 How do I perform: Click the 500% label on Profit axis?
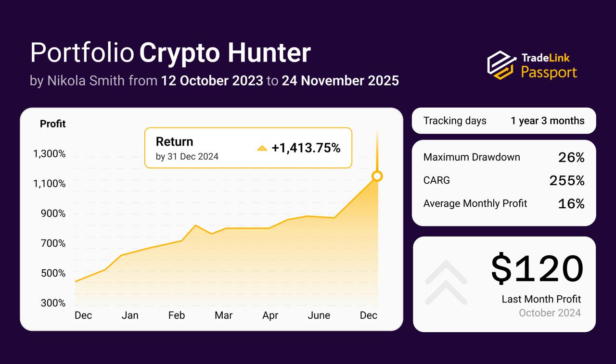pyautogui.click(x=53, y=273)
